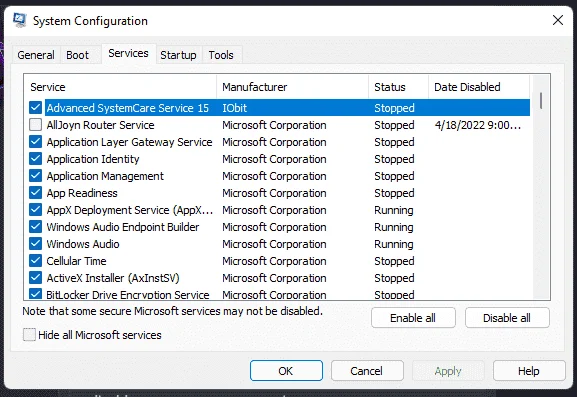577x397 pixels.
Task: Open Help for System Configuration
Action: pos(529,371)
